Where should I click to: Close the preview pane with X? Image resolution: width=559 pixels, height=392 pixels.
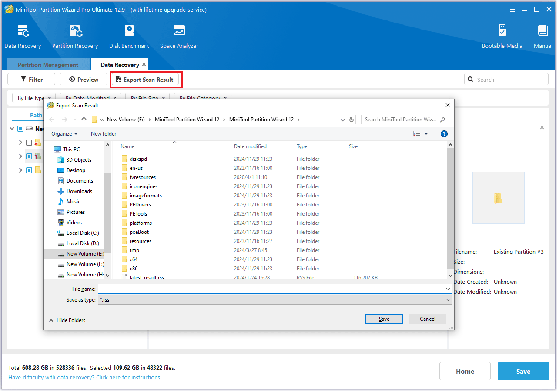tap(542, 127)
